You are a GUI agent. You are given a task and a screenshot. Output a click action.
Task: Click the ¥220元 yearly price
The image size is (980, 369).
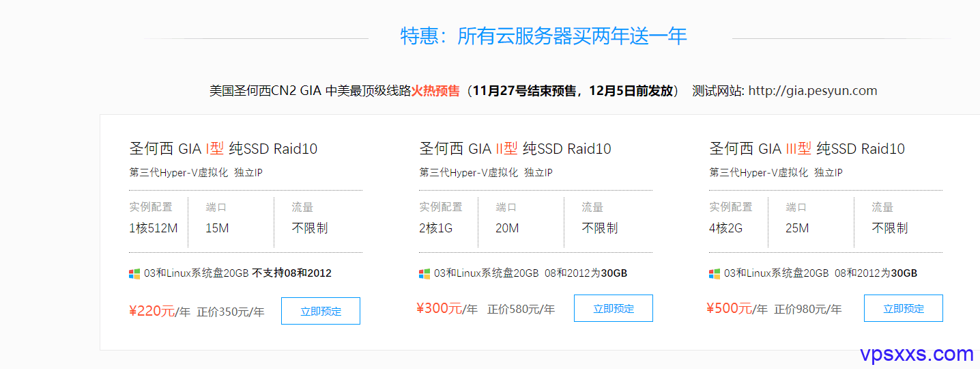152,312
